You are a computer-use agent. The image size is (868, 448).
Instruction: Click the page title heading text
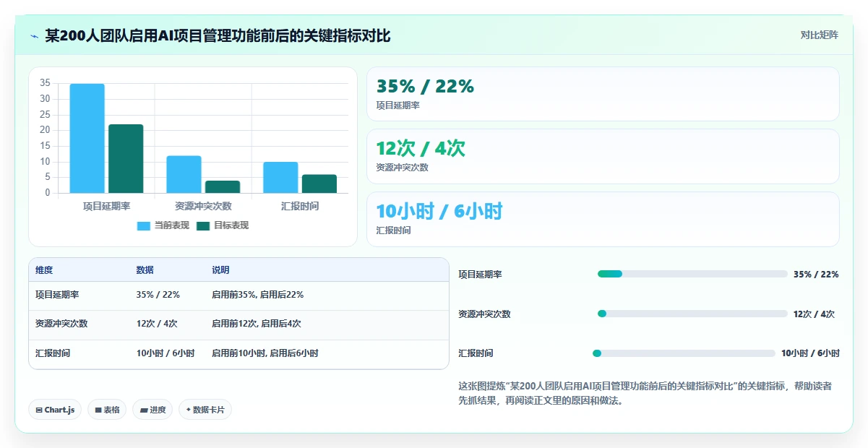click(x=218, y=35)
